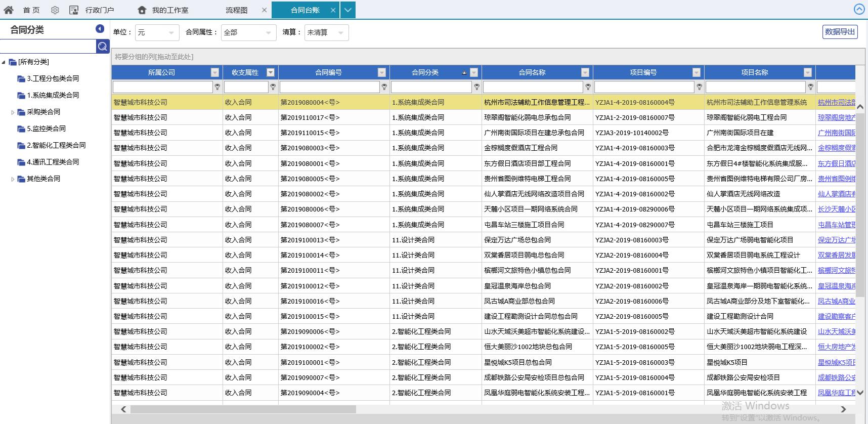Expand the 采购类合同 tree node

13,112
